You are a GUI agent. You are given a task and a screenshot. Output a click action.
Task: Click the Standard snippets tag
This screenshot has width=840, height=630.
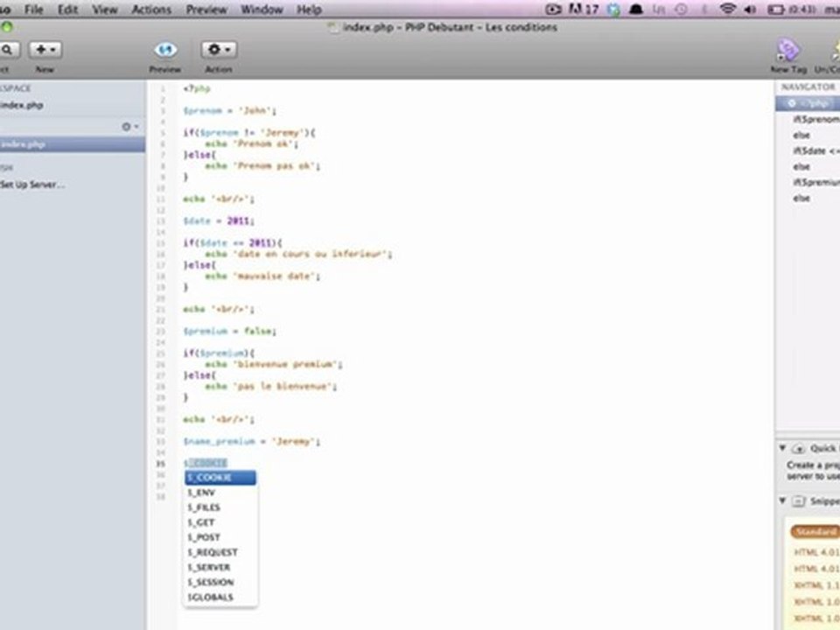815,531
